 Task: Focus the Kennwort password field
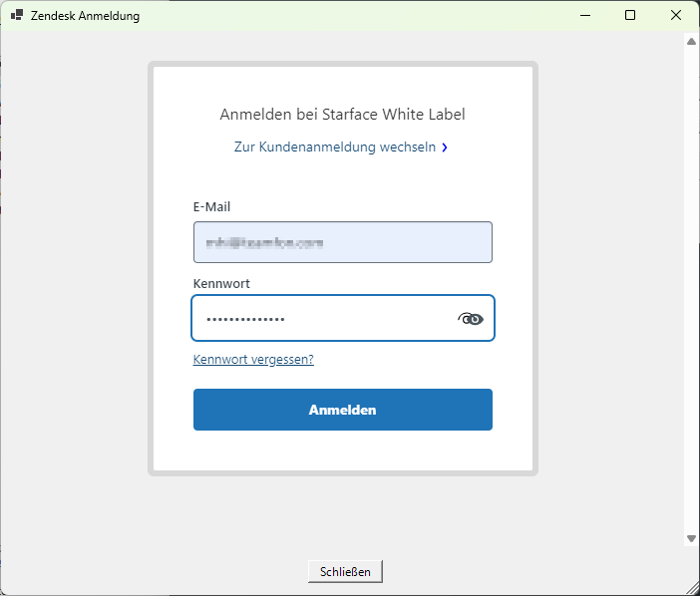tap(343, 318)
